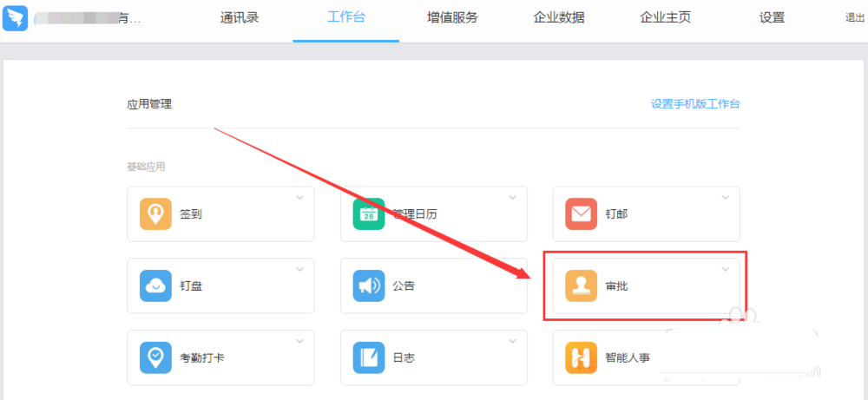868x400 pixels.
Task: Click the 考勤打卡 app label
Action: (202, 358)
